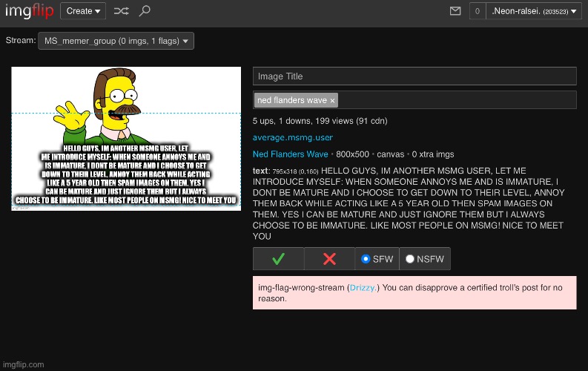The width and height of the screenshot is (588, 371).
Task: Click the shuffle random meme icon
Action: pos(121,11)
